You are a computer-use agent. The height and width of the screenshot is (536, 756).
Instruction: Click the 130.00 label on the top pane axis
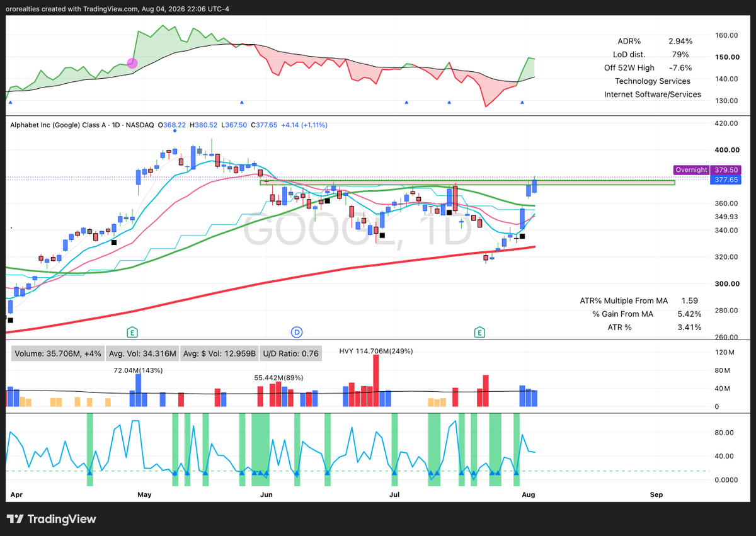tap(725, 101)
